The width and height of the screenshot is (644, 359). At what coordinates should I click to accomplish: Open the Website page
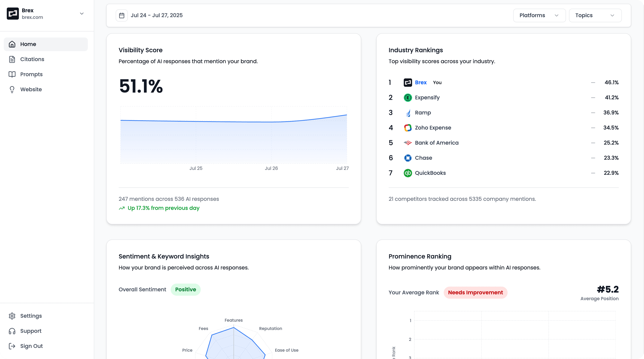click(46, 89)
